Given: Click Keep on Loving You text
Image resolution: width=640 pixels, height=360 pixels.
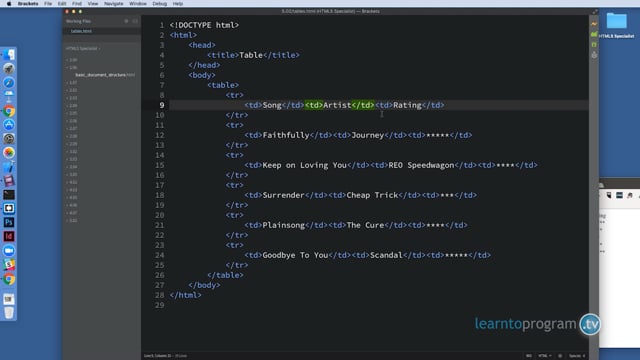Looking at the screenshot, I should point(304,165).
